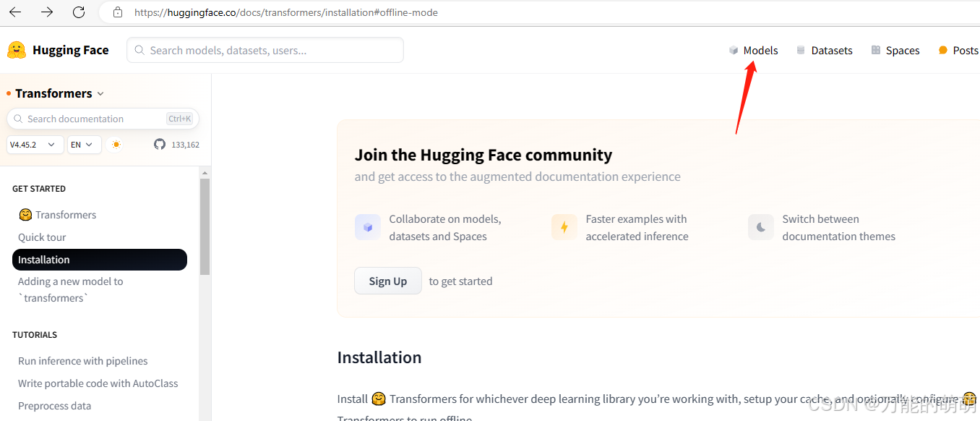
Task: Open Posts in the top navigation
Action: pos(966,50)
